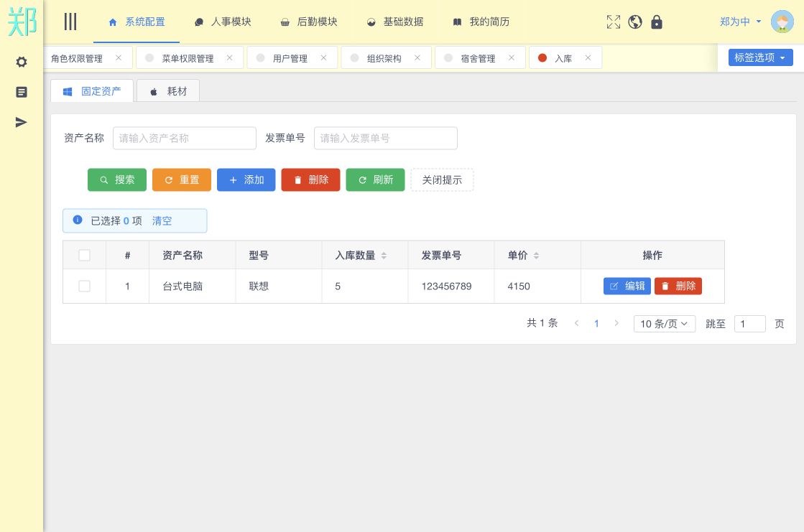
Task: Switch to the 角色权限管理 page tab
Action: coord(77,58)
